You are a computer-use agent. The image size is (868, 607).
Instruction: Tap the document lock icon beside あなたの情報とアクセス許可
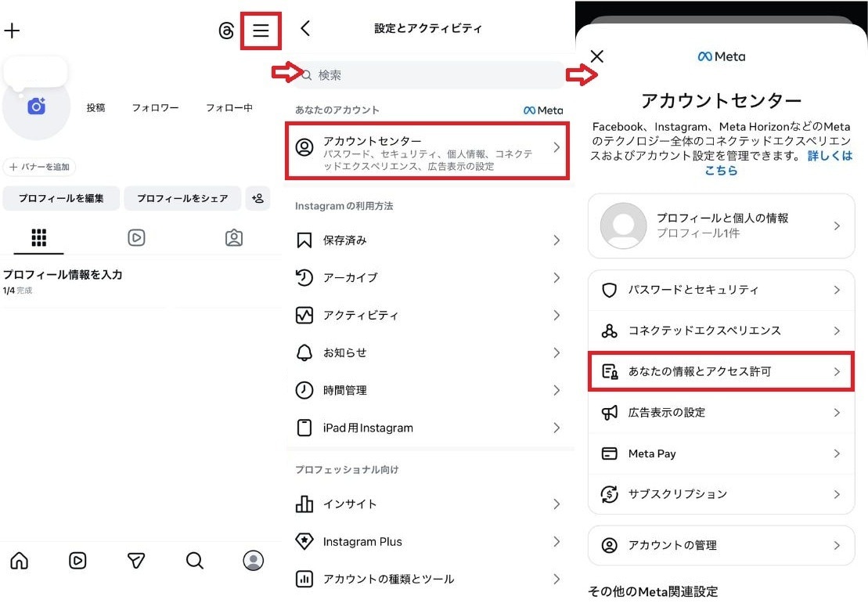pos(610,371)
